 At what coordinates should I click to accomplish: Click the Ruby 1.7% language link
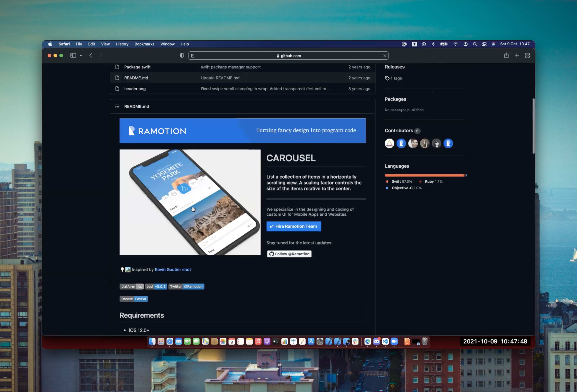pos(431,182)
